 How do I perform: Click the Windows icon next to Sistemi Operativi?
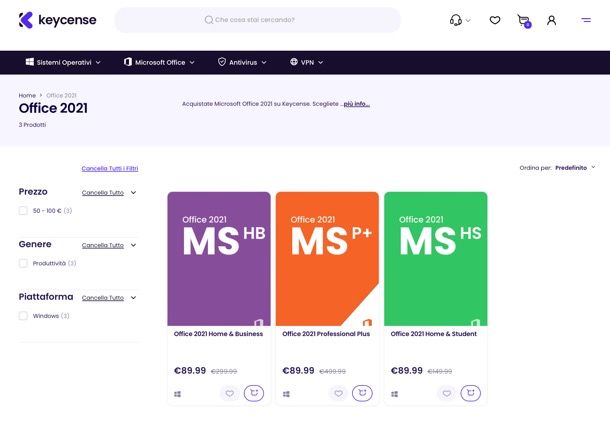30,62
